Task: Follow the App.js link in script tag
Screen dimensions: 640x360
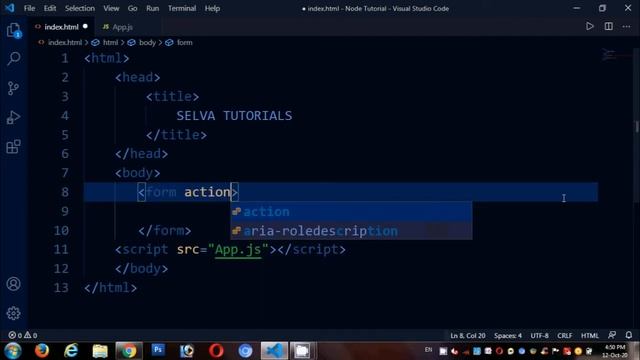Action: coord(238,249)
